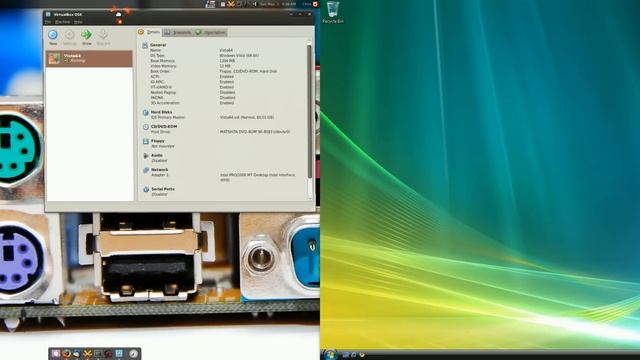Switch to the Snapshots tab
The image size is (640, 360).
click(178, 32)
